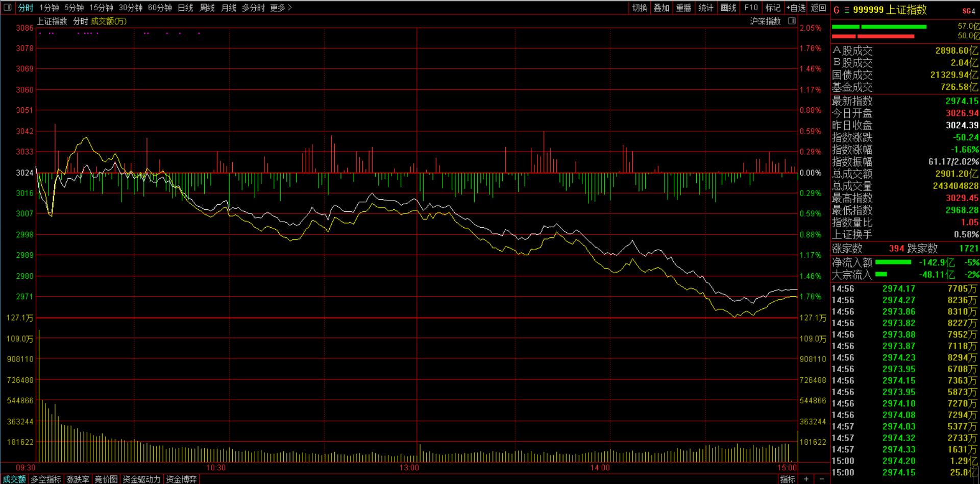Switch to 分时 intraday chart tab
This screenshot has width=980, height=484.
pyautogui.click(x=26, y=8)
